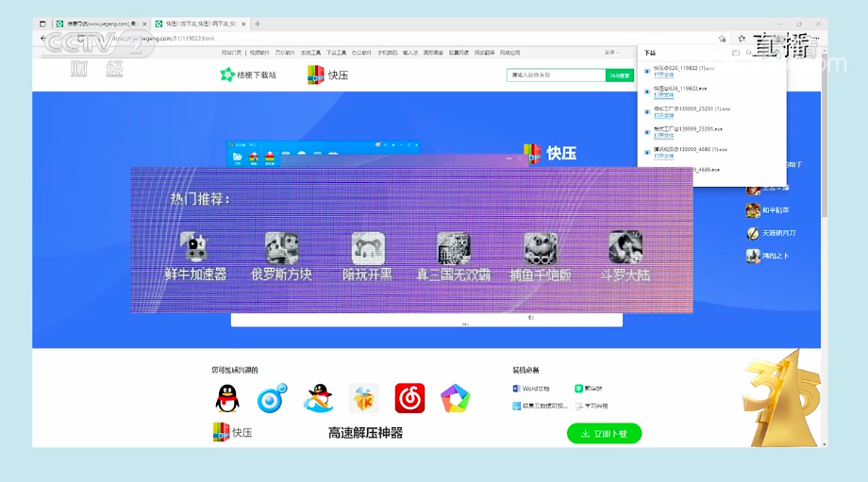This screenshot has height=482, width=868.
Task: Open file link under 快压@626_119822.exe
Action: (x=664, y=94)
